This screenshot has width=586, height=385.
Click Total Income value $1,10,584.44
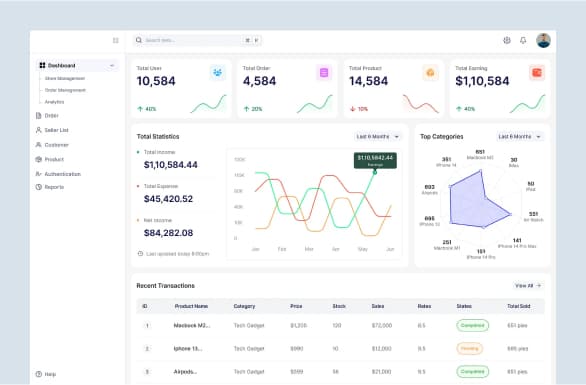[171, 165]
